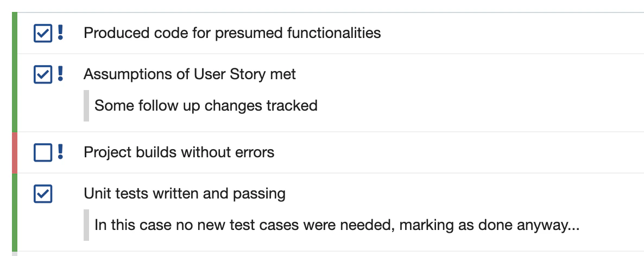The width and height of the screenshot is (644, 256).
Task: Click exclamation icon beside 'Project builds without errors'
Action: click(60, 152)
